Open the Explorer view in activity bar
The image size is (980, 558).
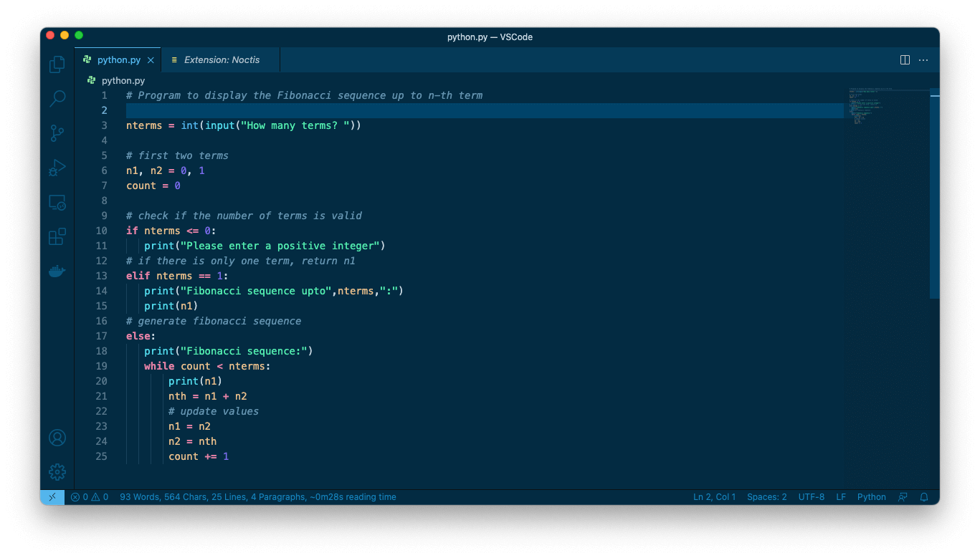(x=57, y=65)
